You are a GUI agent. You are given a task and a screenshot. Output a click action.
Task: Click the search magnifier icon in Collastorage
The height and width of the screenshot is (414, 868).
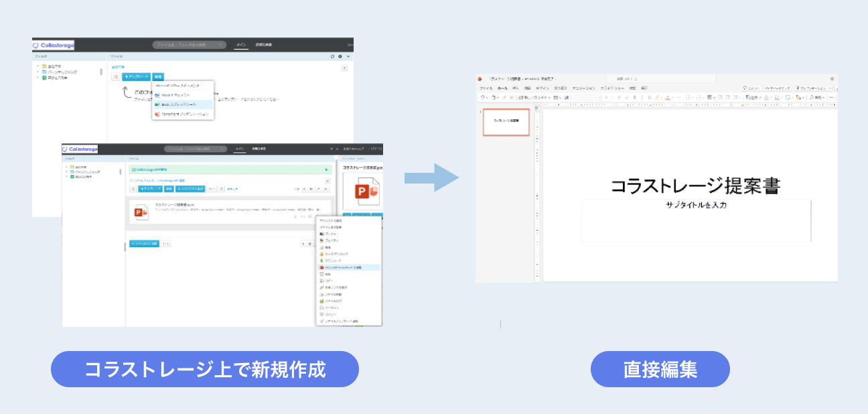click(x=220, y=45)
